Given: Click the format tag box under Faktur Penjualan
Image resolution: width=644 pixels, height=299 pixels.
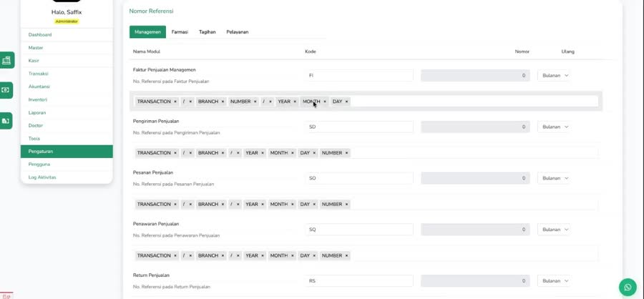Looking at the screenshot, I should [x=366, y=101].
